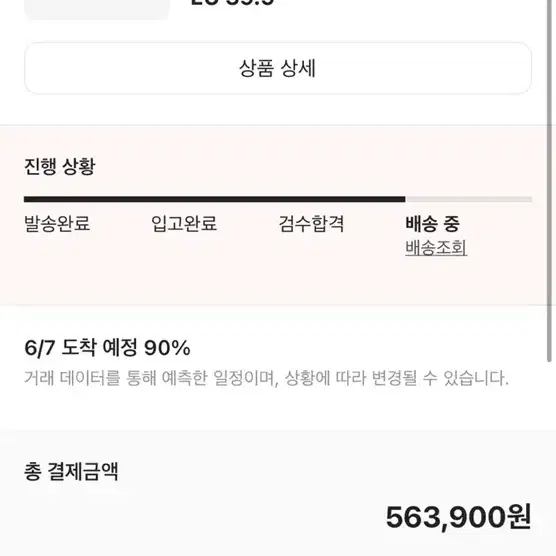Click the filled black portion of progress bar
Screen dimensions: 556x556
215,199
